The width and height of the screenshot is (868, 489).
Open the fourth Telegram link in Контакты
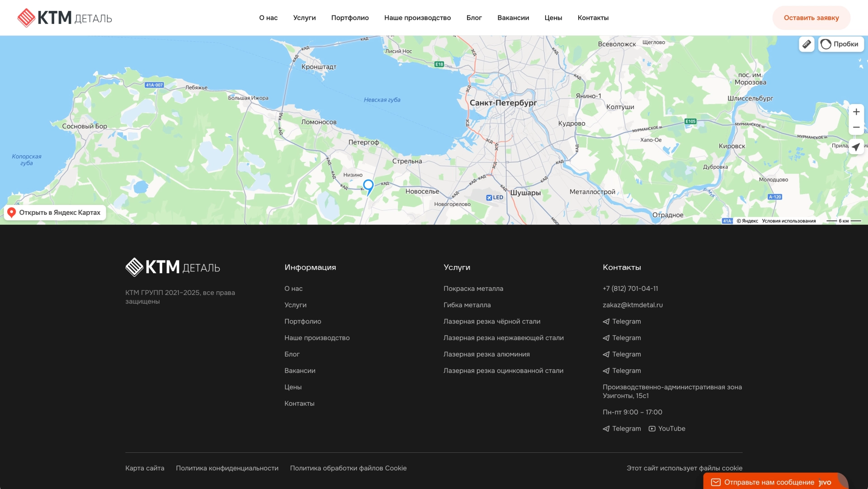click(622, 370)
